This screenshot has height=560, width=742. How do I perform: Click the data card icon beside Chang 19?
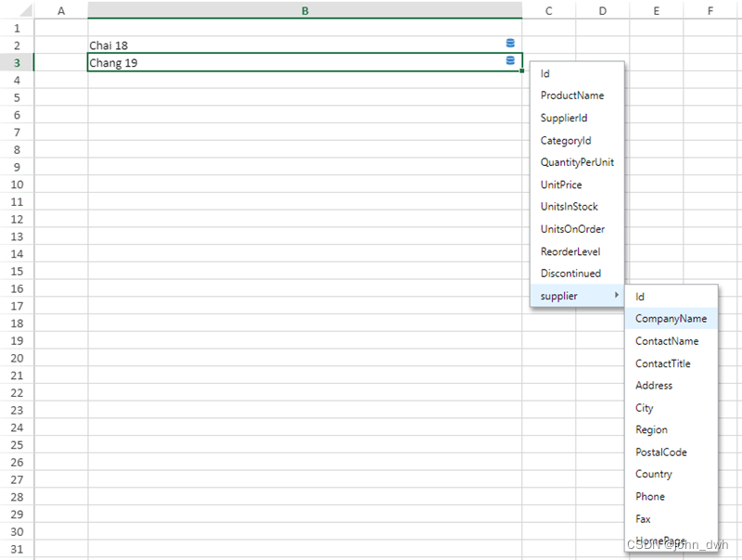(510, 60)
